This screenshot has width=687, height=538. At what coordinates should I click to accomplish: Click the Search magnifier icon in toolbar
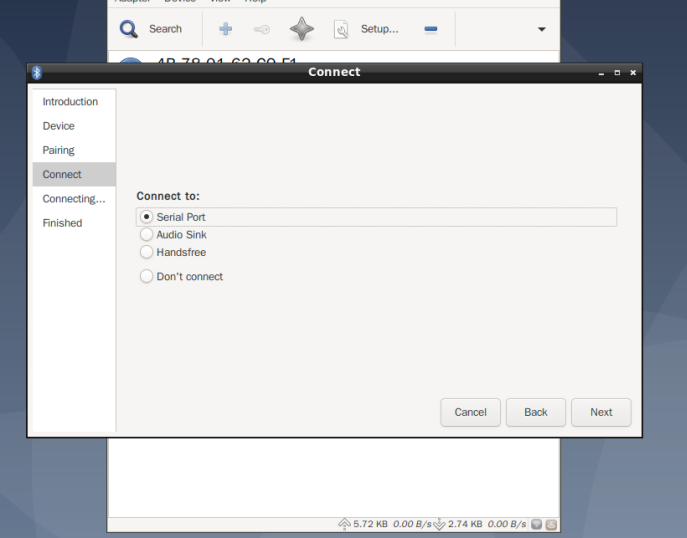click(x=129, y=29)
